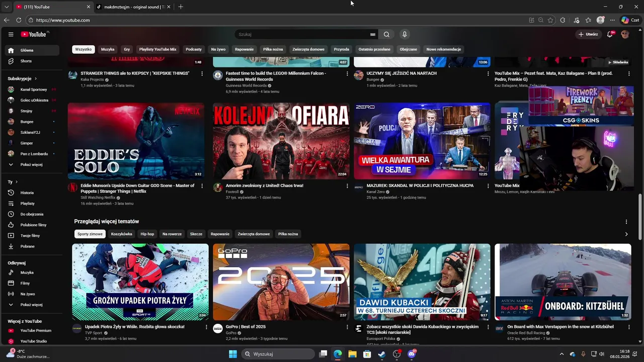Show hidden system tray icons

561,354
